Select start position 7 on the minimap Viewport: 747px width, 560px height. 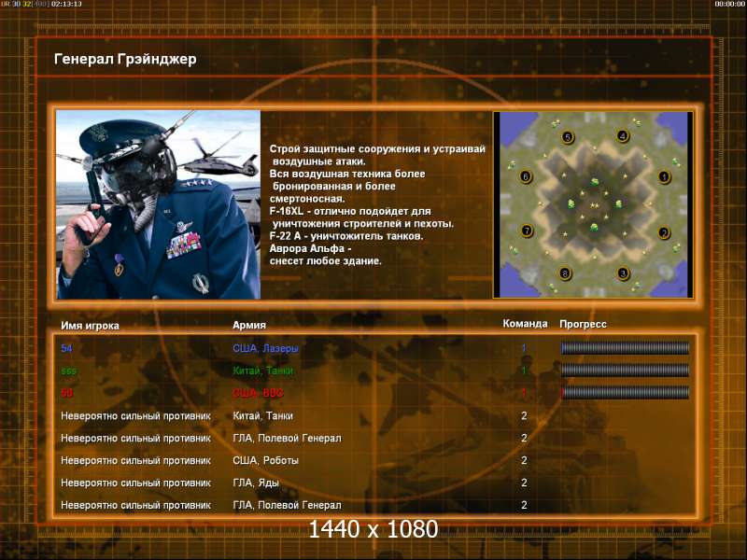(x=527, y=231)
